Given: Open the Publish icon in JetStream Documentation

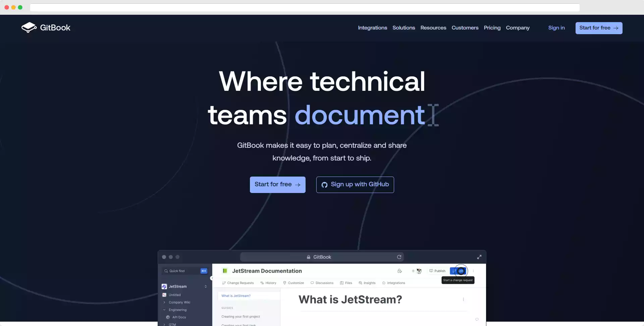Looking at the screenshot, I should 431,271.
